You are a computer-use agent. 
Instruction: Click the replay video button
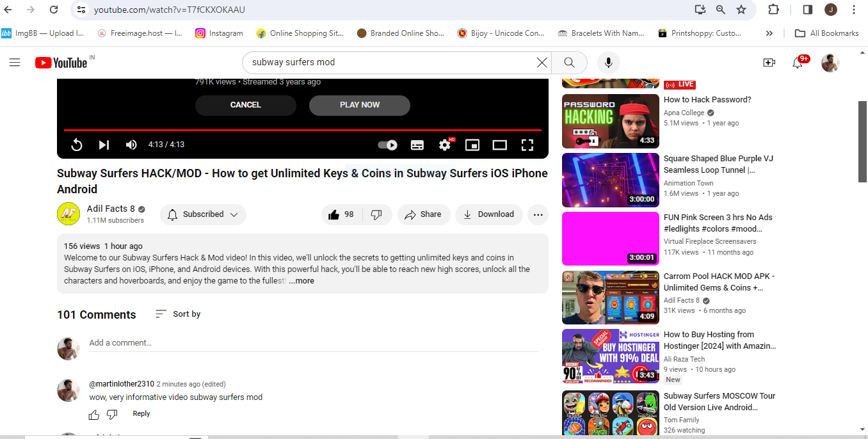coord(77,145)
